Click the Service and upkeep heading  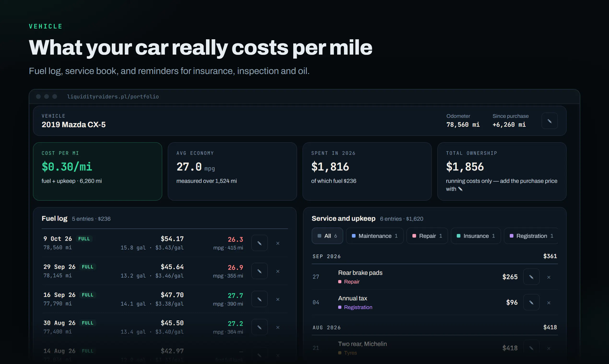coord(344,218)
